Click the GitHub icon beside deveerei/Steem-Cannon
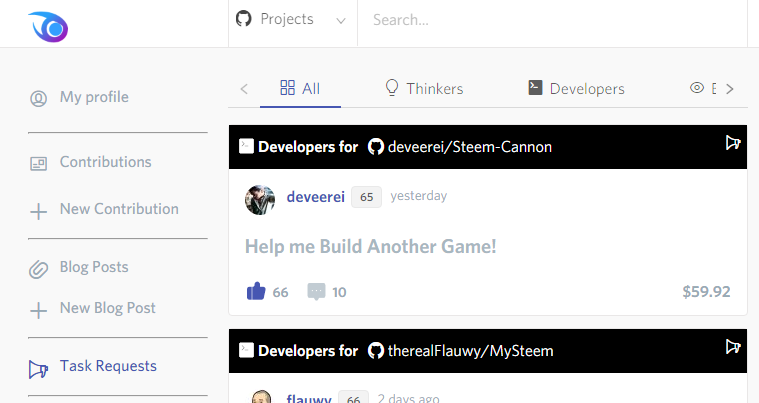This screenshot has width=759, height=403. pyautogui.click(x=376, y=147)
